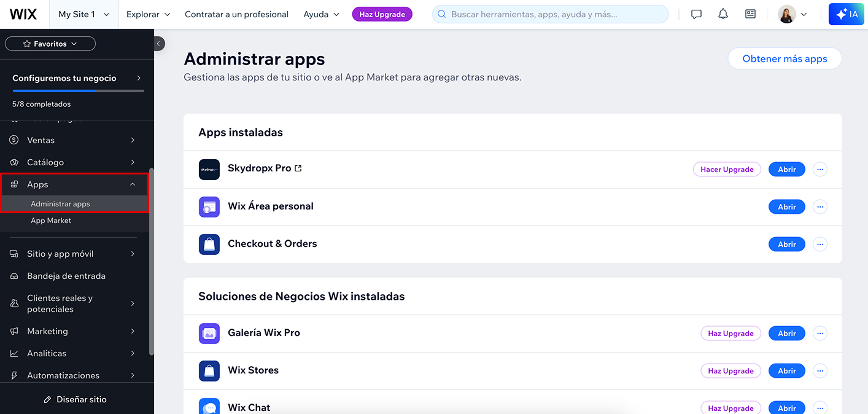Click the pencil icon in Diseñar sitio
The height and width of the screenshot is (414, 868).
point(48,400)
